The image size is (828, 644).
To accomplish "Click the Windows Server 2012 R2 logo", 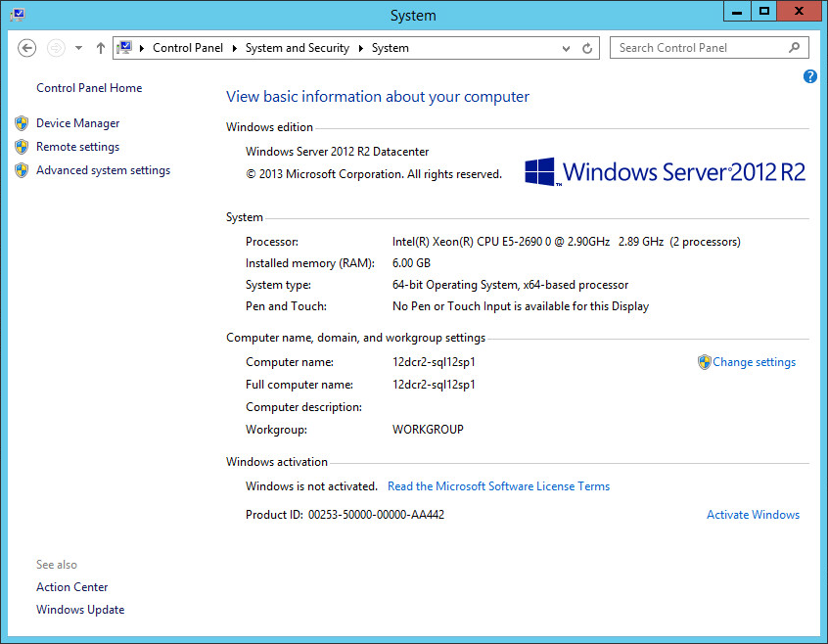I will point(666,172).
